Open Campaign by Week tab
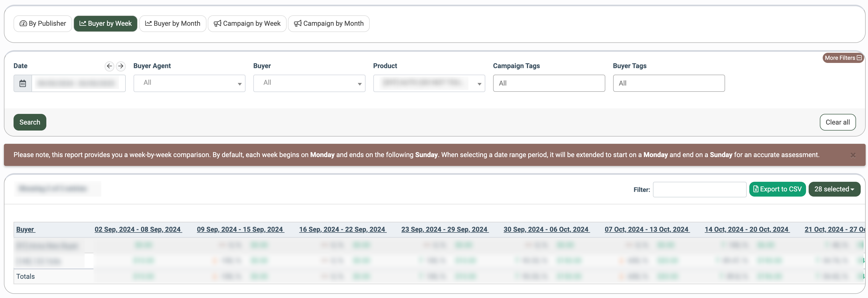The height and width of the screenshot is (298, 868). [247, 24]
